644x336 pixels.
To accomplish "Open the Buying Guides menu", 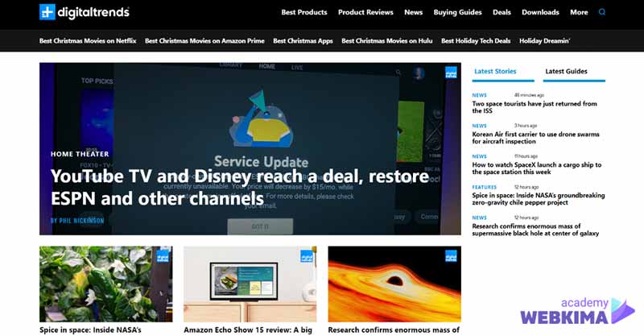I will click(457, 12).
